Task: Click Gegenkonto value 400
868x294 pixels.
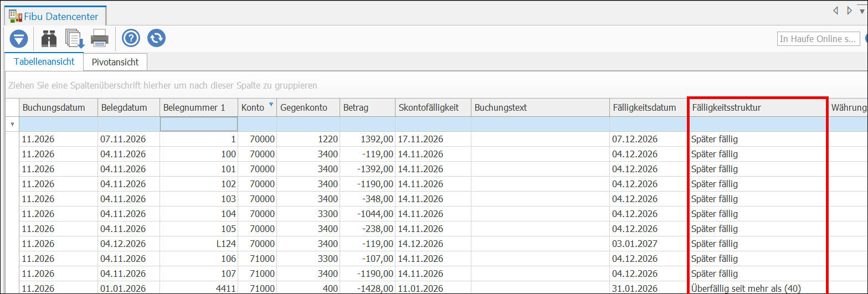Action: pos(308,288)
